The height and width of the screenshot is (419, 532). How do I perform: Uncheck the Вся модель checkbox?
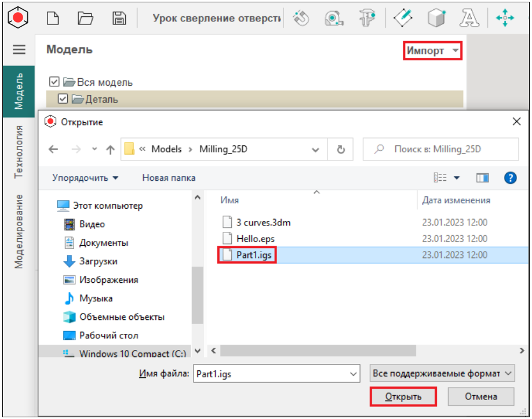click(x=54, y=82)
